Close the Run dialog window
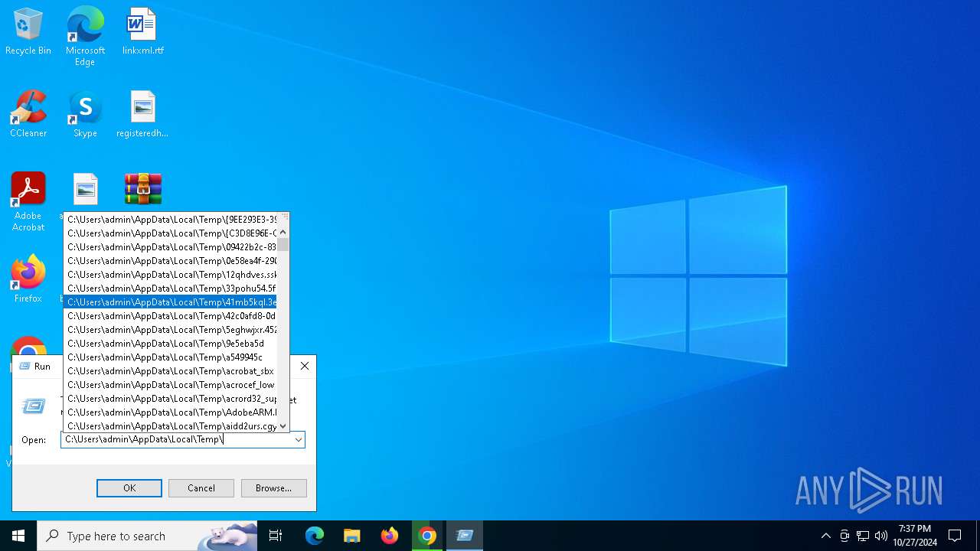980x551 pixels. (x=305, y=366)
